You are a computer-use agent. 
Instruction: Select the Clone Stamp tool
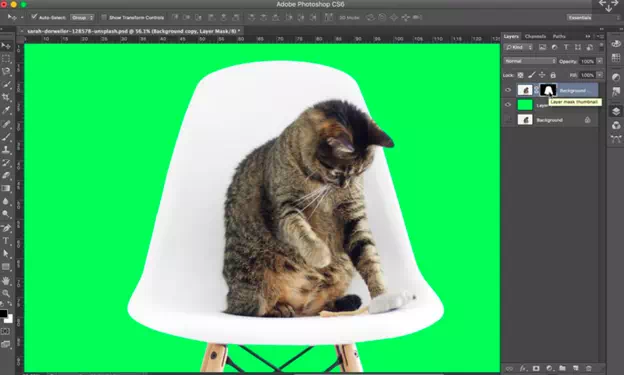click(x=6, y=150)
